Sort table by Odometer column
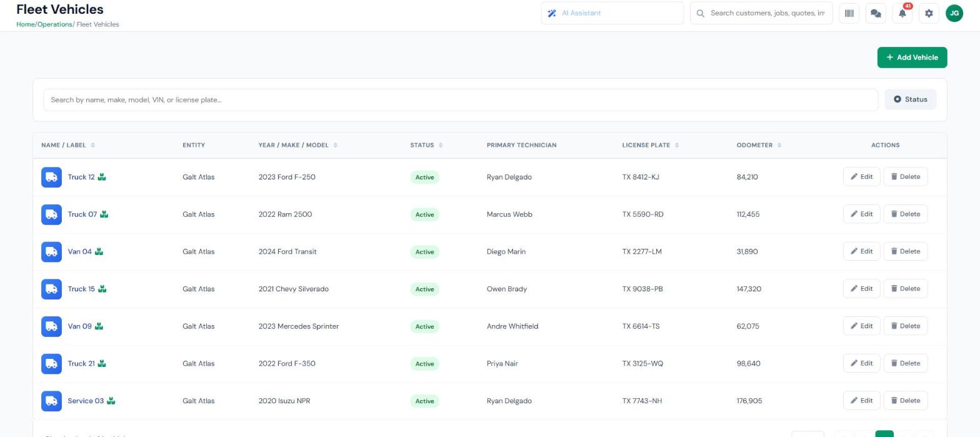The height and width of the screenshot is (437, 980). 759,145
